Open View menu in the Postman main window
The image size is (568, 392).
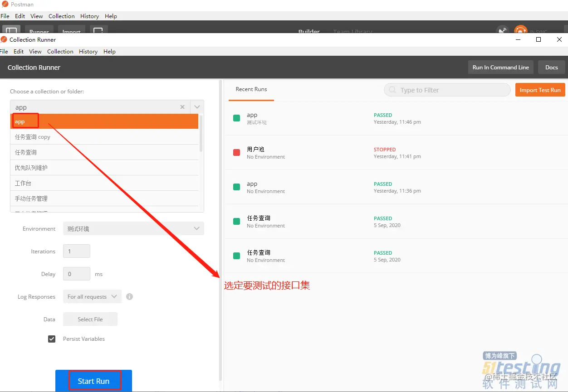[x=37, y=16]
